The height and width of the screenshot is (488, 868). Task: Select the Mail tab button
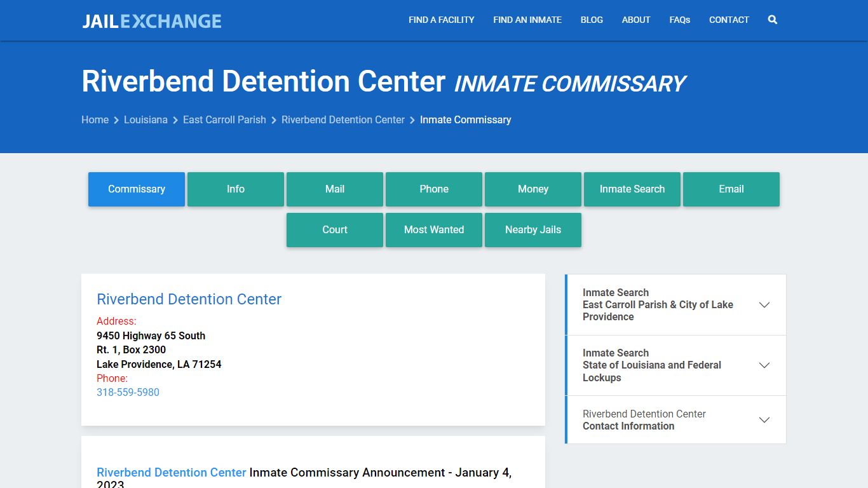point(335,189)
